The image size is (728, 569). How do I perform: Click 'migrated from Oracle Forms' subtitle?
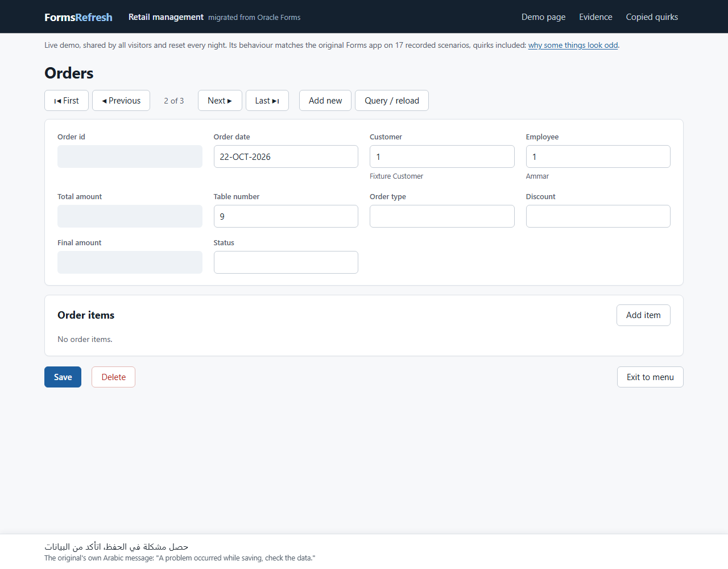coord(254,18)
